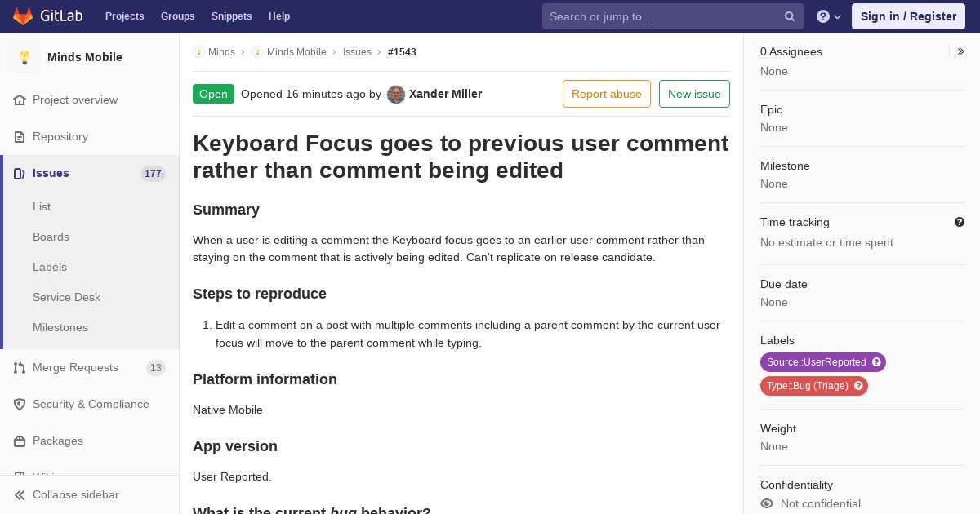Open Milestones submenu item
This screenshot has height=514, width=980.
click(x=60, y=327)
